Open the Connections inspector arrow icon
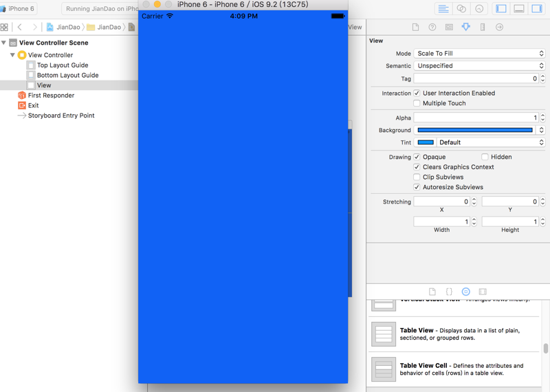Screen dimensions: 550x392 [x=500, y=28]
